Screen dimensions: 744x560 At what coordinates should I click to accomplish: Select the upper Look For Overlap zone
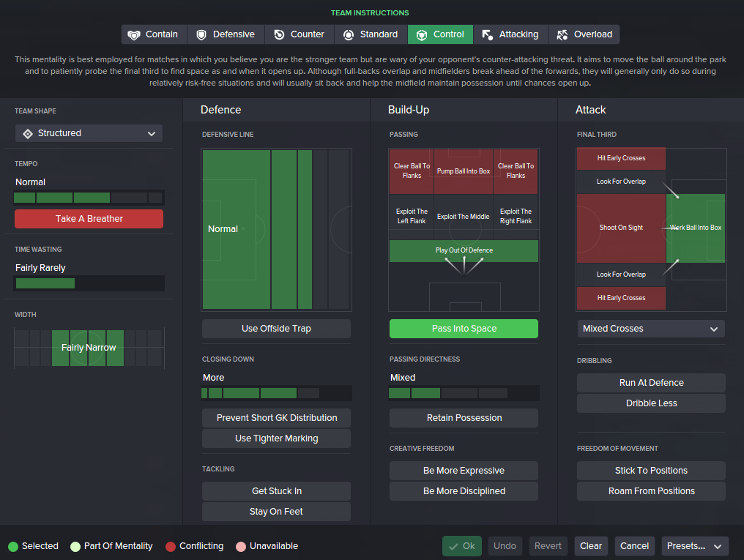click(x=621, y=182)
